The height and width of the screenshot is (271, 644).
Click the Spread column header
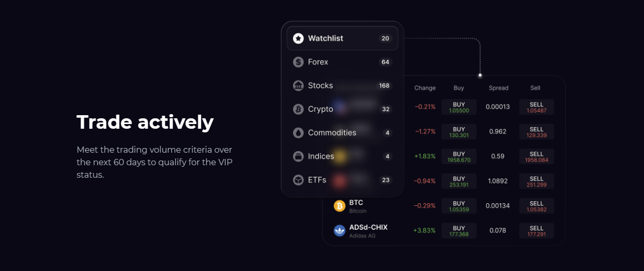point(499,88)
